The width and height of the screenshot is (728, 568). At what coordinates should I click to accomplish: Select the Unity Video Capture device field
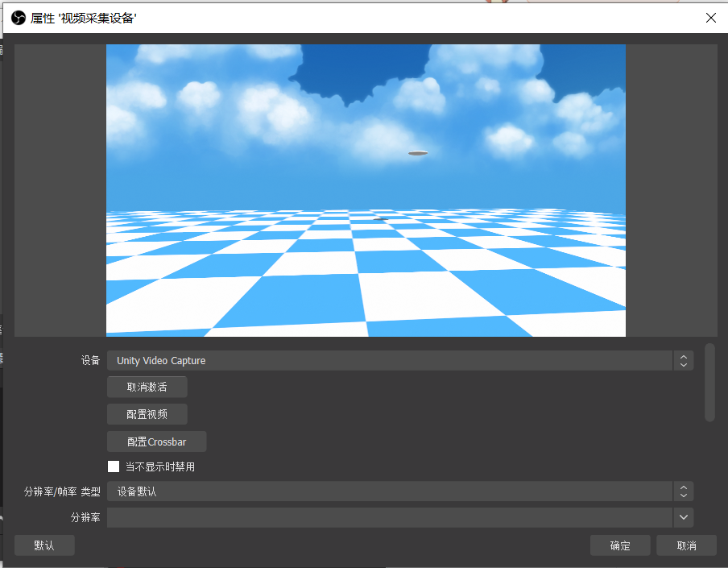(x=390, y=360)
